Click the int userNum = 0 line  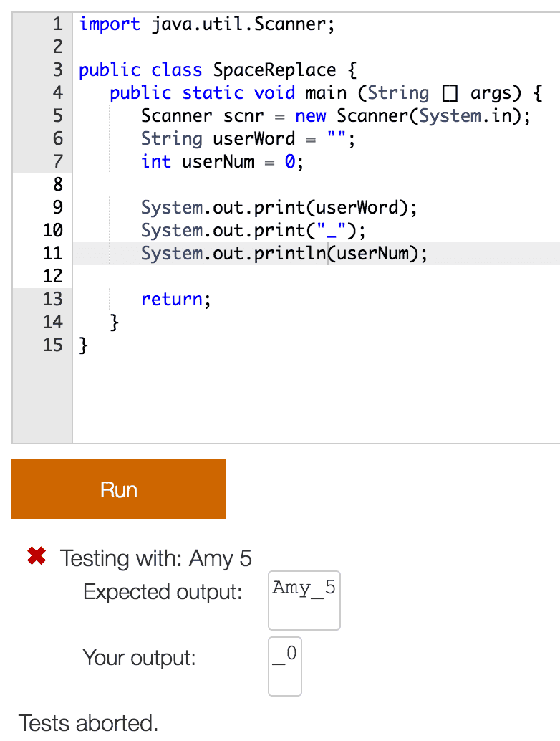tap(222, 162)
